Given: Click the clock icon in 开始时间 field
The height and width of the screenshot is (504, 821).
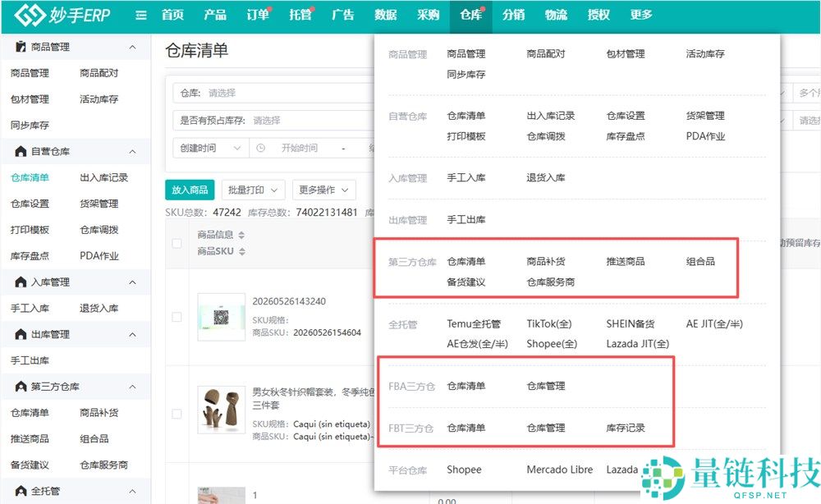Looking at the screenshot, I should (261, 148).
